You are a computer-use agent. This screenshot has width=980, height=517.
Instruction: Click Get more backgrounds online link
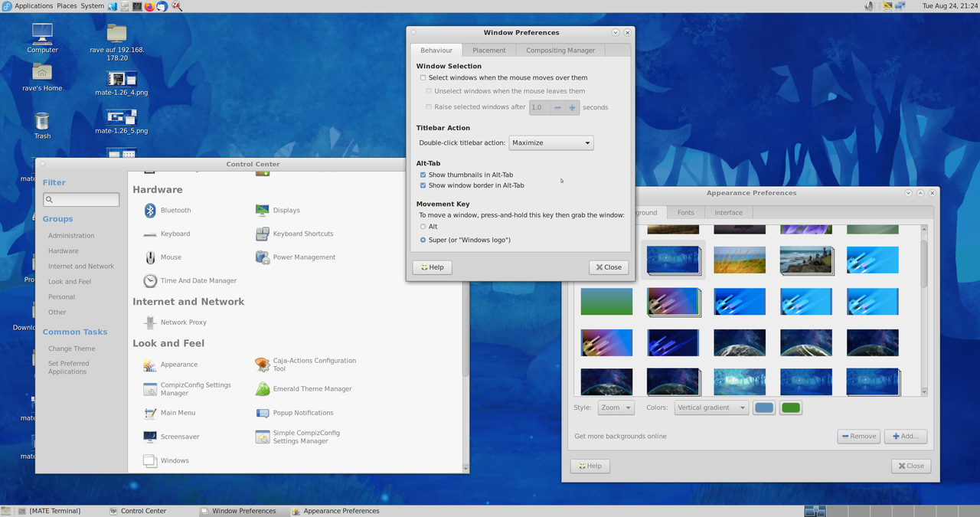pos(620,437)
